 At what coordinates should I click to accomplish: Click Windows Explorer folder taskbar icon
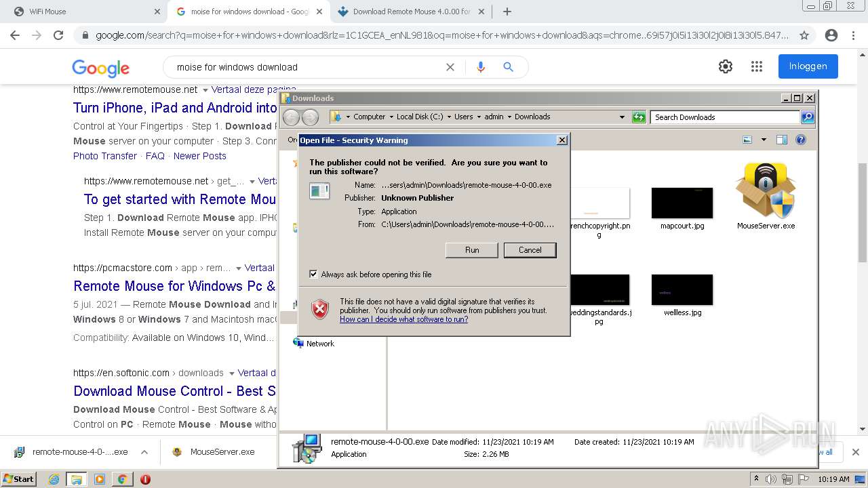77,479
